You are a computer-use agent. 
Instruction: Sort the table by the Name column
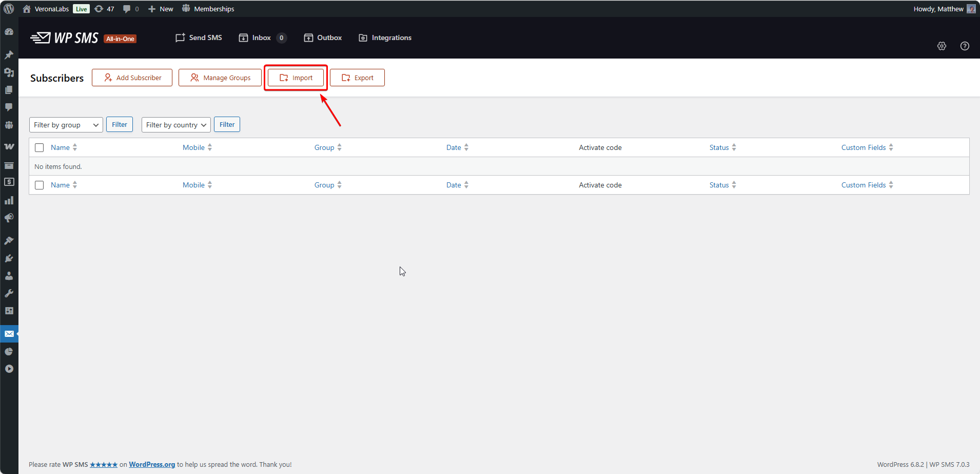(60, 147)
